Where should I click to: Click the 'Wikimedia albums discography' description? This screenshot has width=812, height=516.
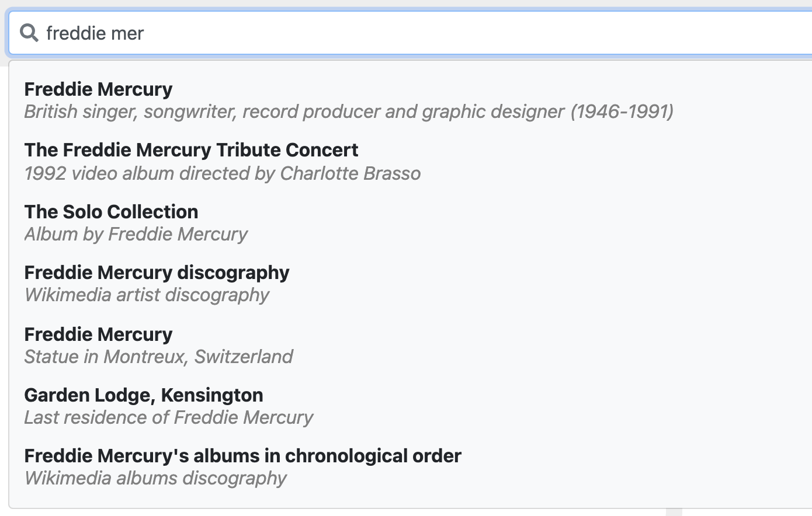point(155,478)
